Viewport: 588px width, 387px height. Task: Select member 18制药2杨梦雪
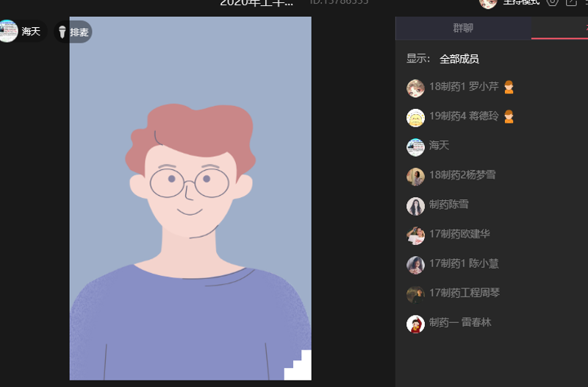[x=462, y=175]
